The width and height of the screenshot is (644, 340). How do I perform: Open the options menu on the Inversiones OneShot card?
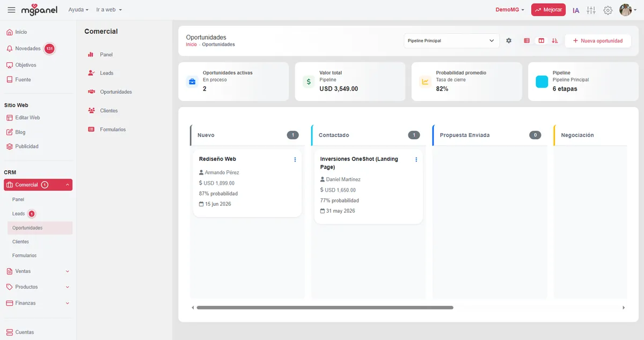click(x=416, y=160)
